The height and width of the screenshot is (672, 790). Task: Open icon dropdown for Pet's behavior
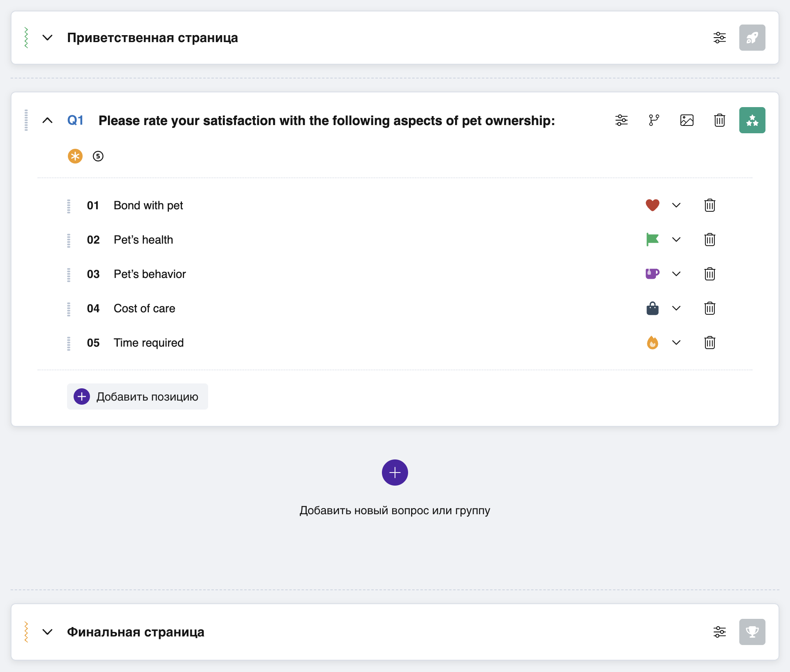tap(676, 274)
